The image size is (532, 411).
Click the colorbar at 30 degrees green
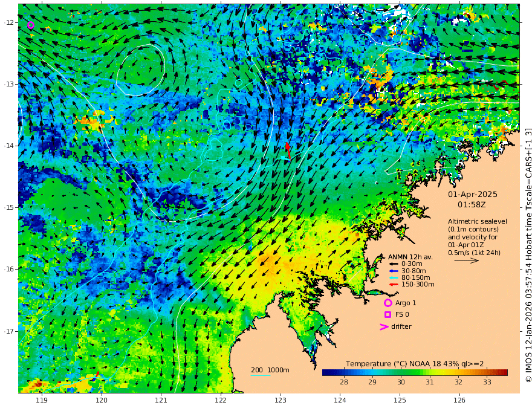401,373
